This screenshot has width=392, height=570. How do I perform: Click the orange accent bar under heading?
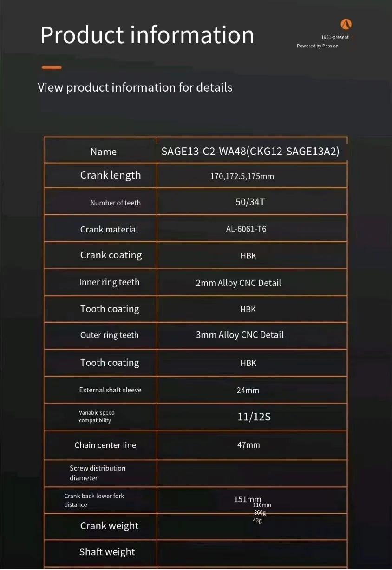pos(52,67)
